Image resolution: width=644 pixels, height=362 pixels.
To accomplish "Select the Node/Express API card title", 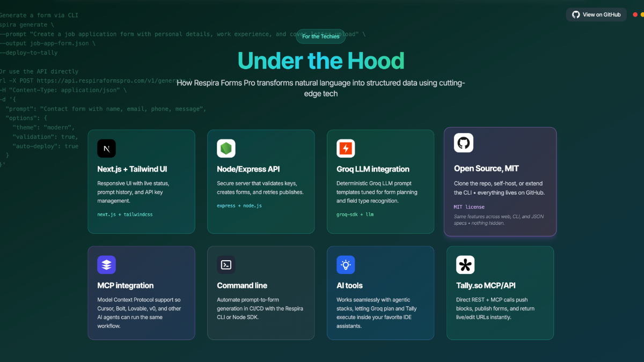I will pyautogui.click(x=248, y=169).
